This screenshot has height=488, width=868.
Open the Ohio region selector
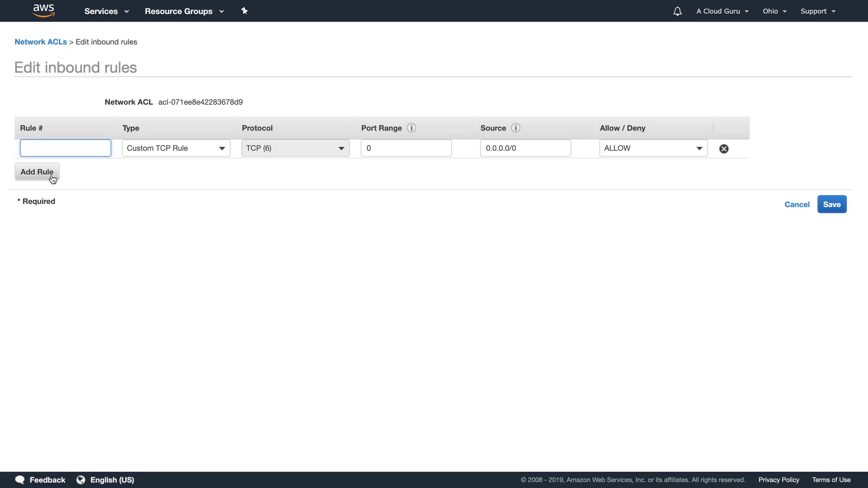(x=774, y=11)
